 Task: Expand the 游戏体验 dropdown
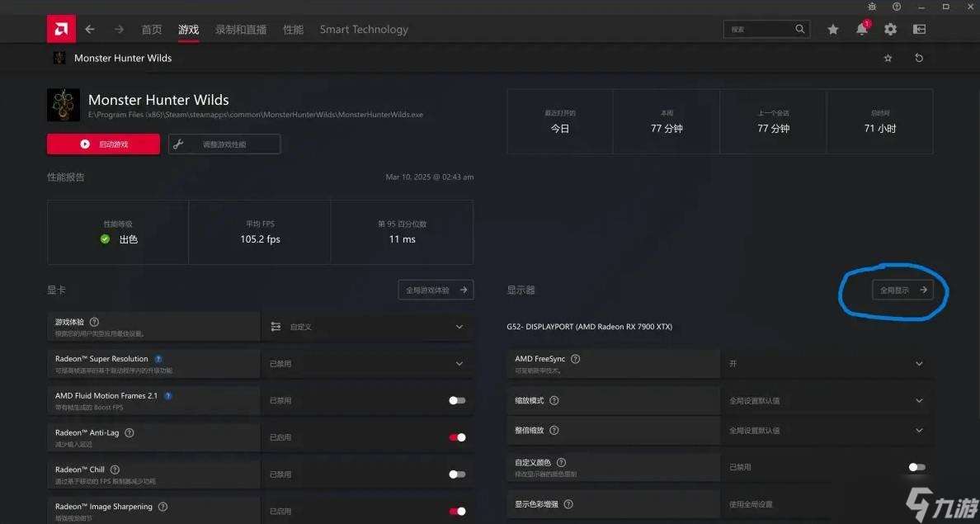point(367,327)
